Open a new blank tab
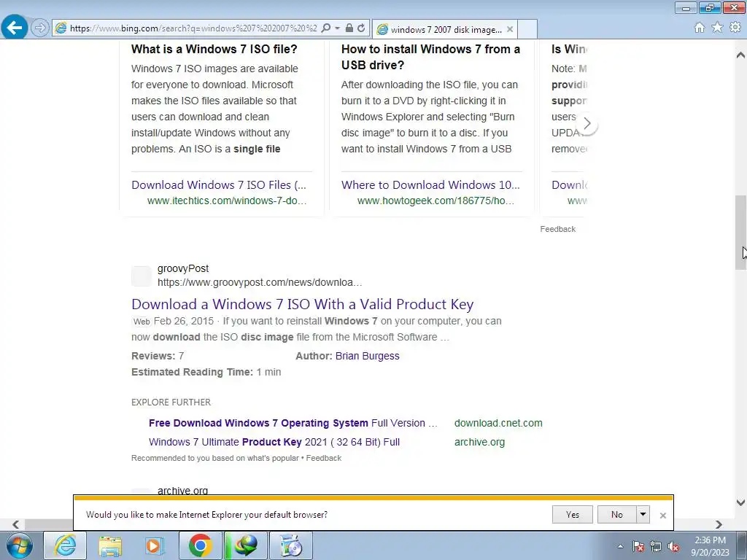The height and width of the screenshot is (560, 747). [x=527, y=29]
